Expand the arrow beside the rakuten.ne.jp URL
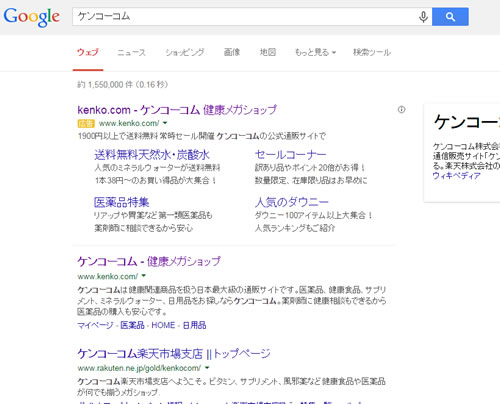Viewport: 500px width, 404px height. tap(207, 368)
